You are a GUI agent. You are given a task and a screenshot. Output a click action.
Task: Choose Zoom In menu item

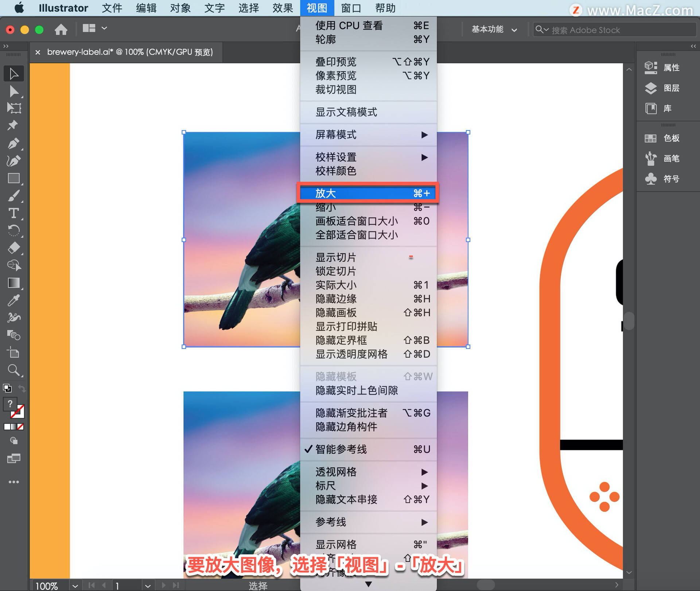[368, 193]
